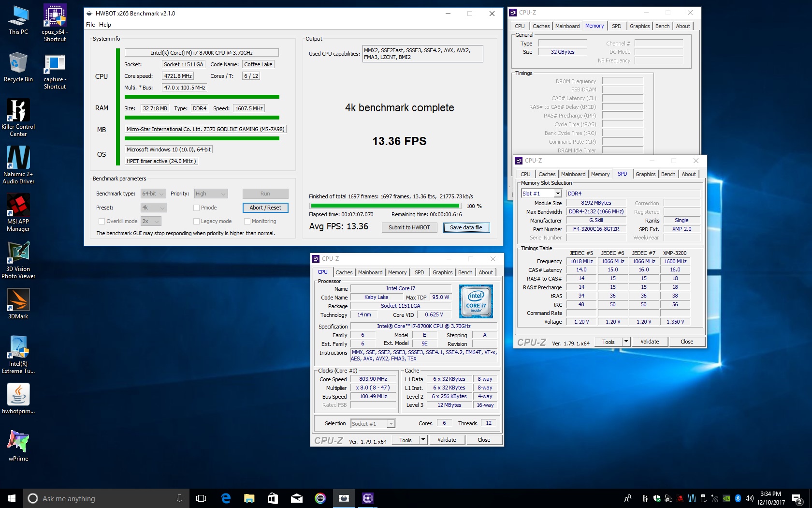Click the Save data file button
Screen dimensions: 812x508
[x=466, y=227]
